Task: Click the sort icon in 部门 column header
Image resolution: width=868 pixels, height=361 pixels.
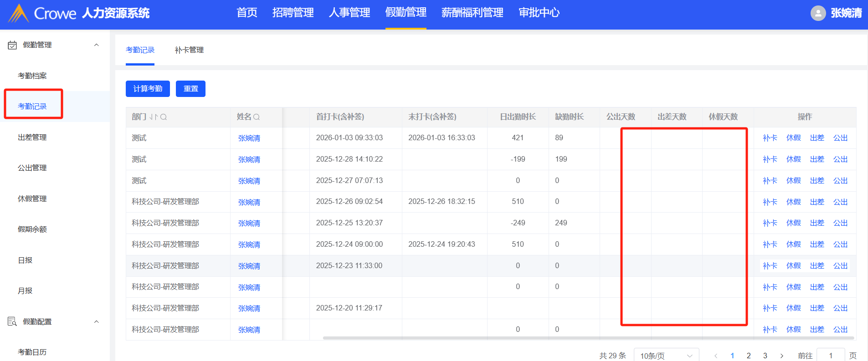Action: click(154, 117)
